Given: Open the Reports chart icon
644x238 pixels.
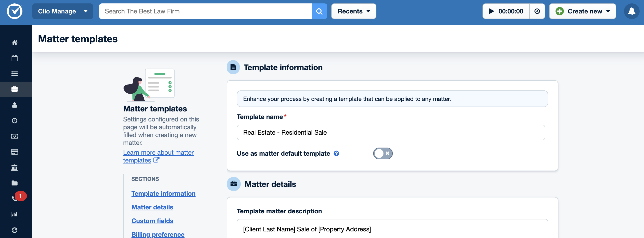Looking at the screenshot, I should (14, 214).
